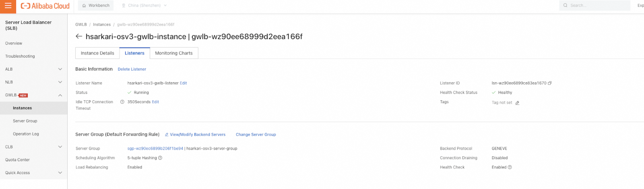Show help for 5-tuple Hashing algorithm
Screen dimensions: 644x189
160,158
